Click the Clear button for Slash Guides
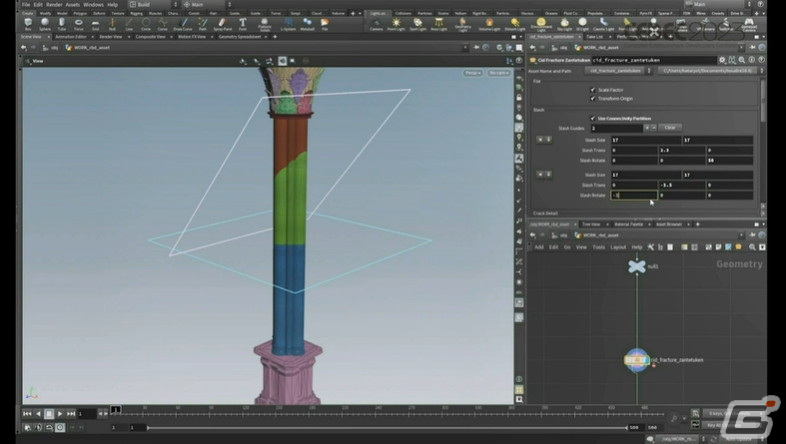 [670, 128]
